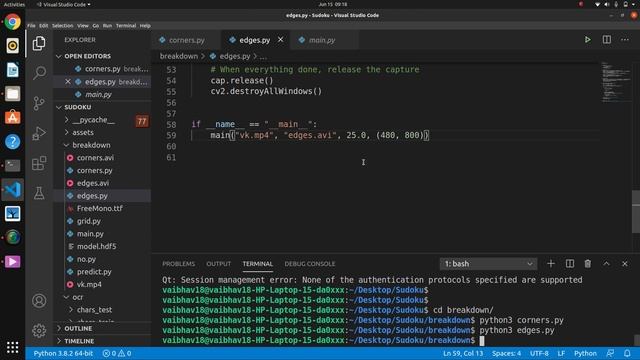Change indentation via Spaces: 4
640x360 pixels.
(x=506, y=353)
